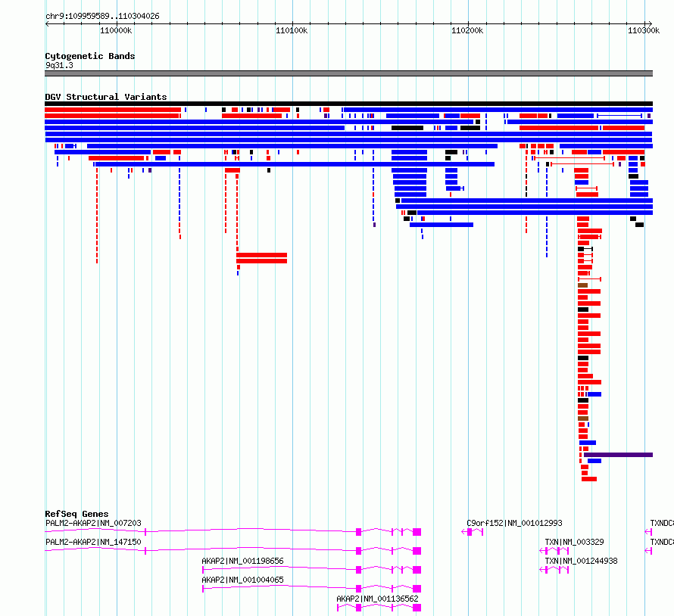The width and height of the screenshot is (674, 616).
Task: Open the TXN|NM_001244938 gene label
Action: point(581,561)
